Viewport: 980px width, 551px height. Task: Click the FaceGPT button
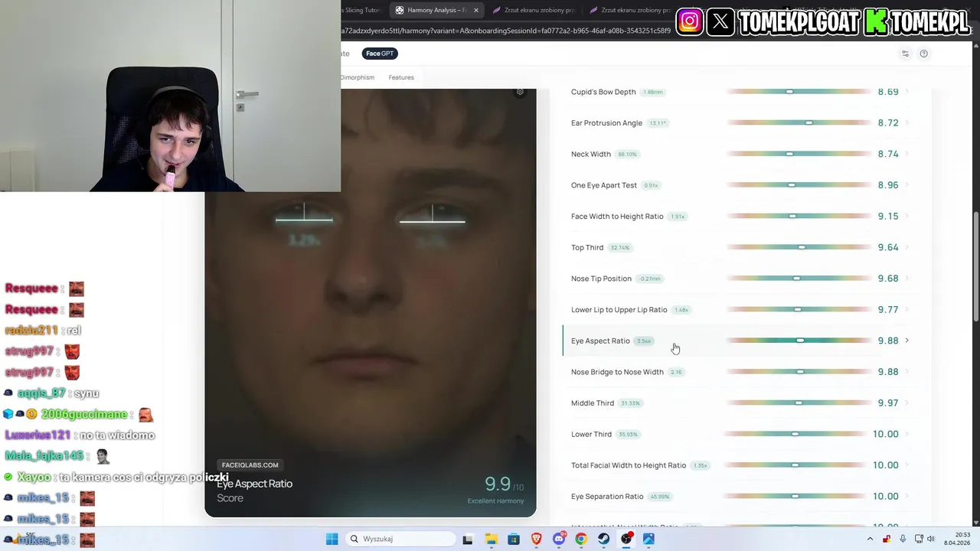point(380,54)
